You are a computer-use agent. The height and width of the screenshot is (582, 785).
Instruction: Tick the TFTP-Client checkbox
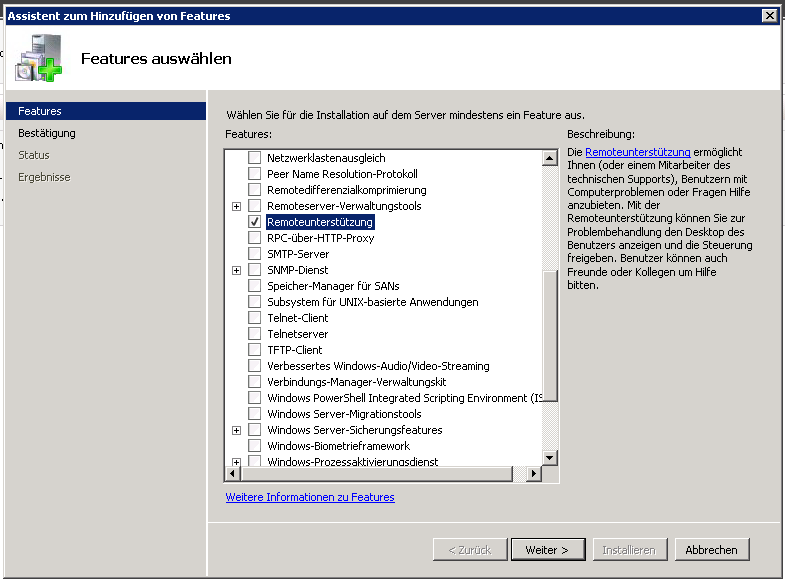254,350
